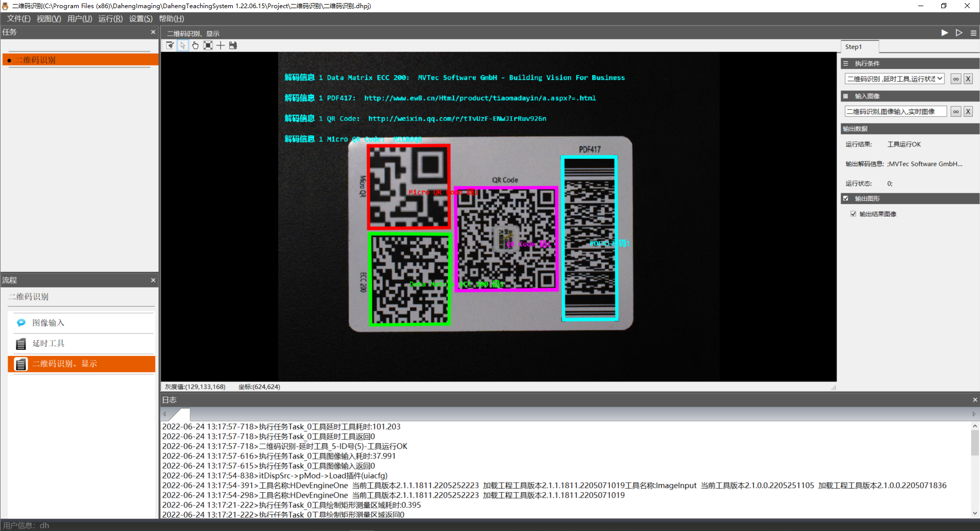
Task: Select the active log tab
Action: coord(180,414)
